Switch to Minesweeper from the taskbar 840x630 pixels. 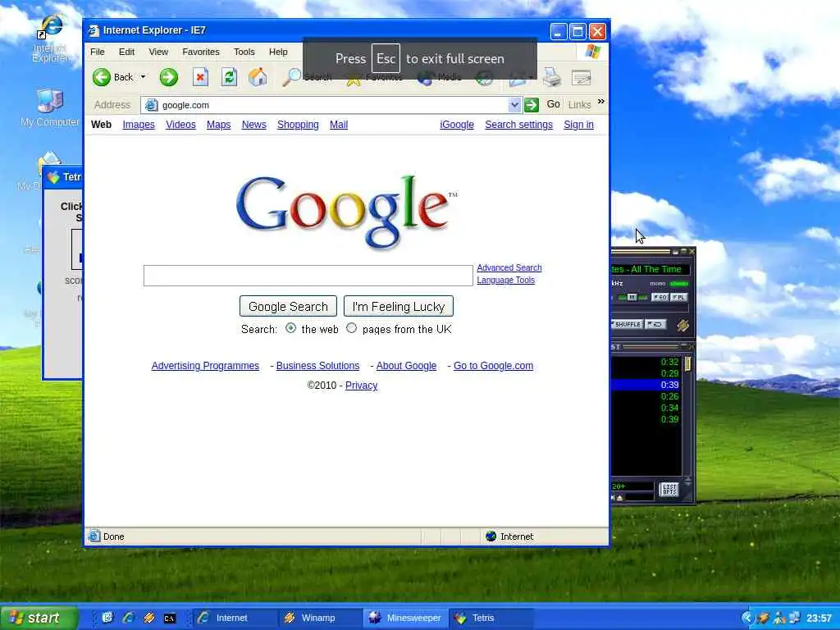(405, 618)
